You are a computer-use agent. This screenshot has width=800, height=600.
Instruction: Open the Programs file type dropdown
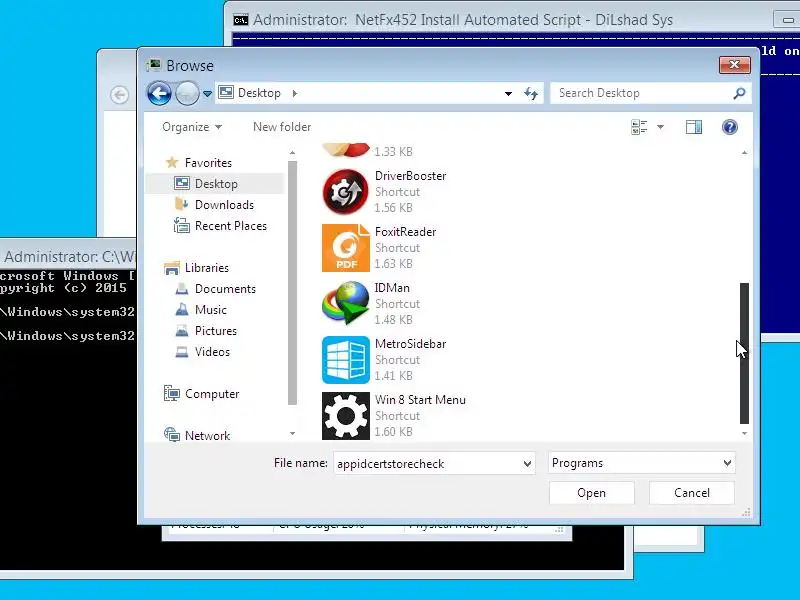coord(642,463)
